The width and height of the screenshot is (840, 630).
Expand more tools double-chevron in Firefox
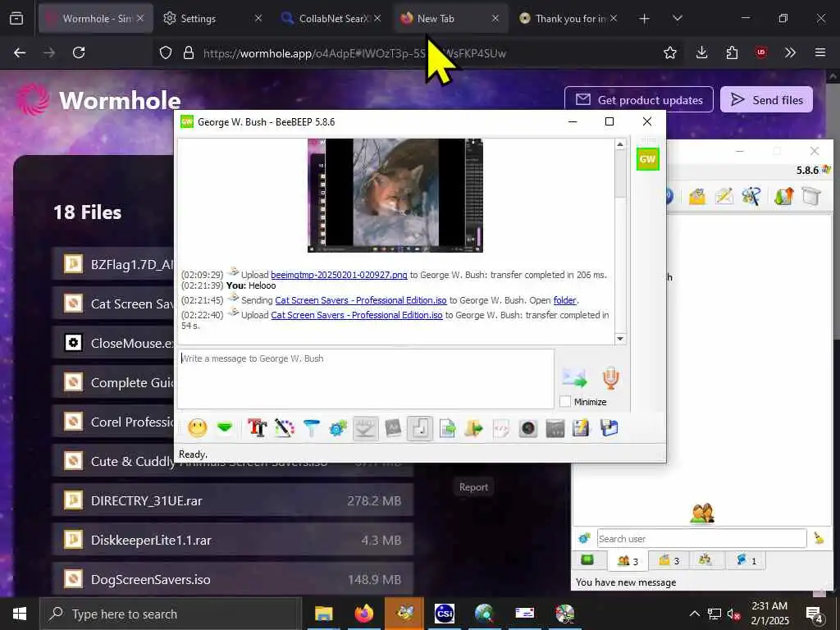coord(790,52)
